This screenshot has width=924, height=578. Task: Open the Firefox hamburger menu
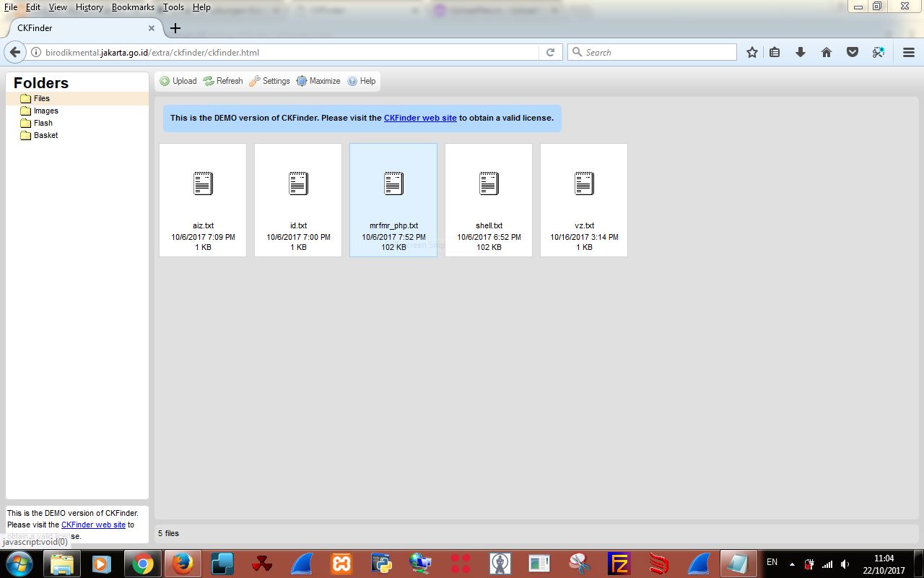(909, 52)
